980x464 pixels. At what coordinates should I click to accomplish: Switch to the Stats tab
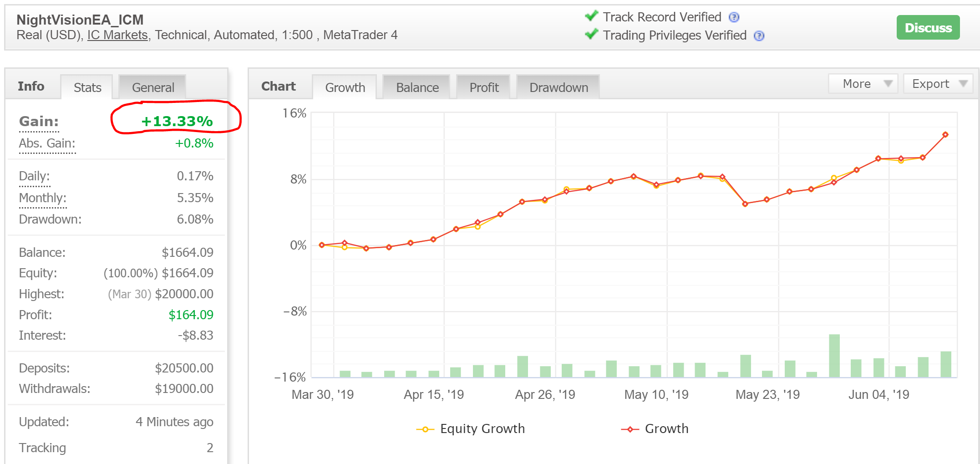(x=87, y=87)
